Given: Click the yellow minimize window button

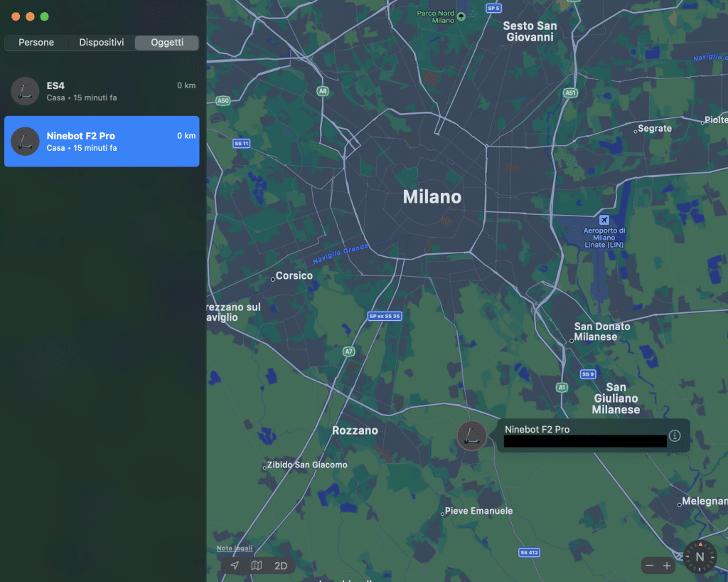Looking at the screenshot, I should coord(30,17).
